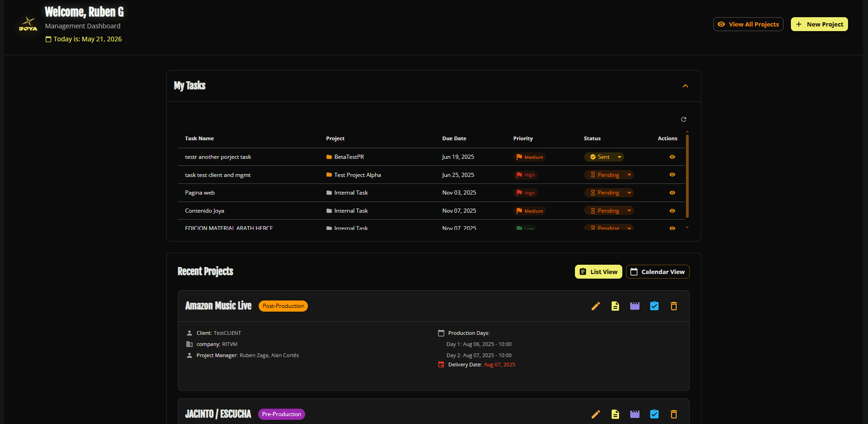Sort by Due Date column header
This screenshot has height=424, width=868.
(454, 138)
